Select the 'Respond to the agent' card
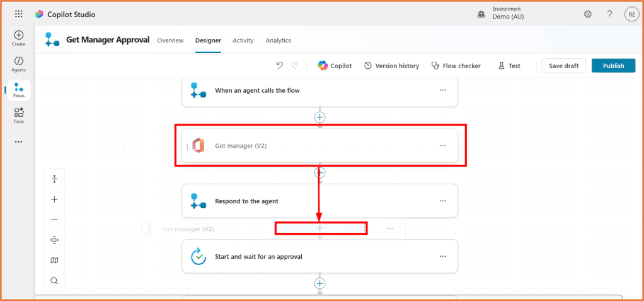The image size is (644, 301). point(319,201)
